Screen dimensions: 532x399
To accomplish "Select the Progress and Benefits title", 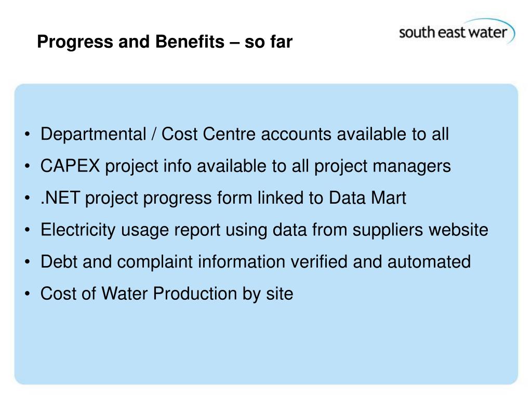I will (165, 42).
